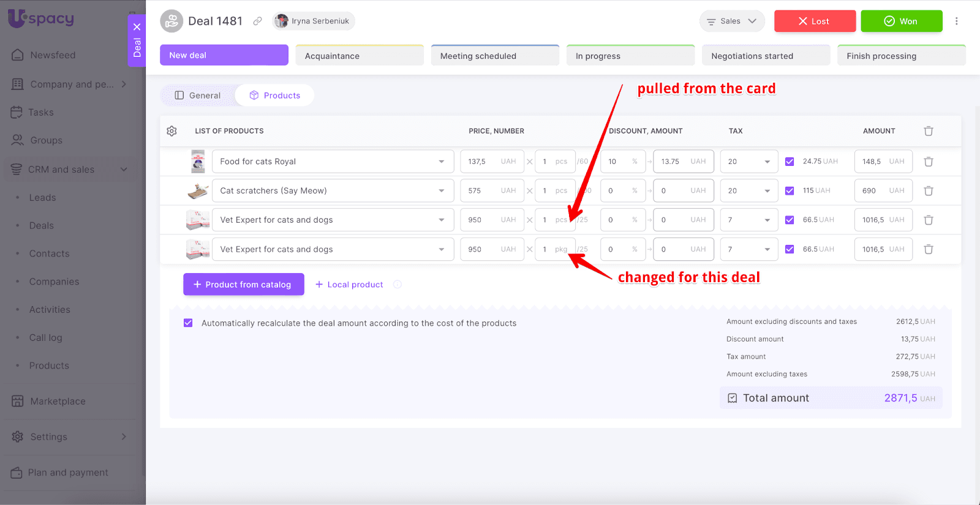This screenshot has height=505, width=980.
Task: Mark the deal as Won
Action: coord(901,21)
